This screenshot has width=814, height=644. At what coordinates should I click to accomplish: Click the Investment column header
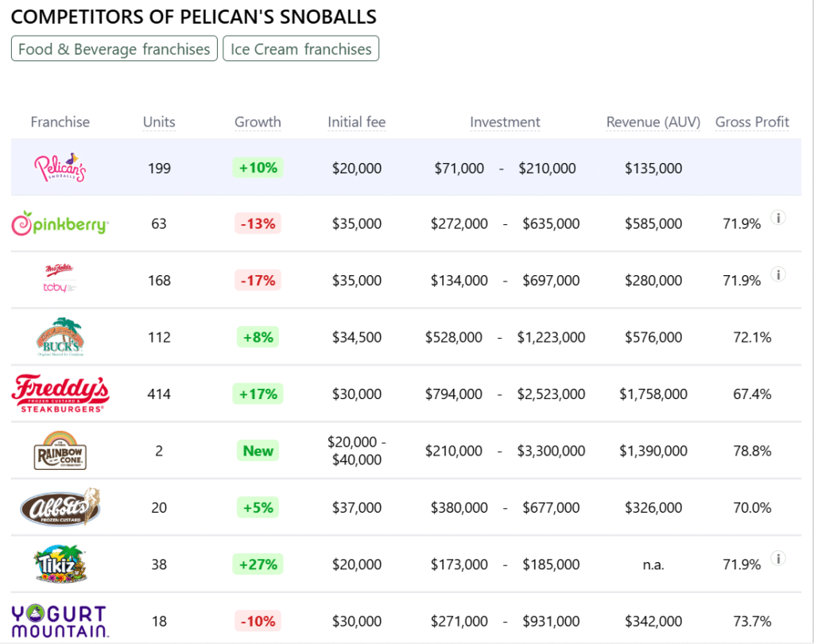pyautogui.click(x=505, y=122)
